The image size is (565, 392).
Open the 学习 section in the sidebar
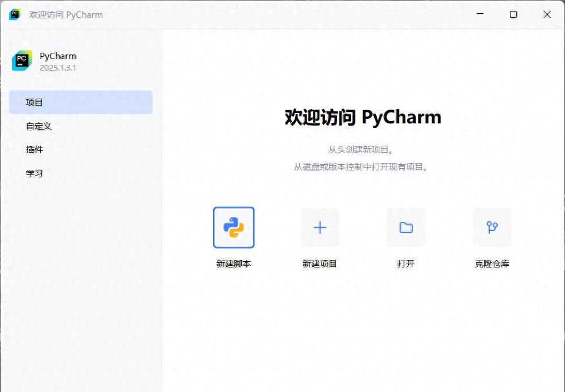[34, 173]
